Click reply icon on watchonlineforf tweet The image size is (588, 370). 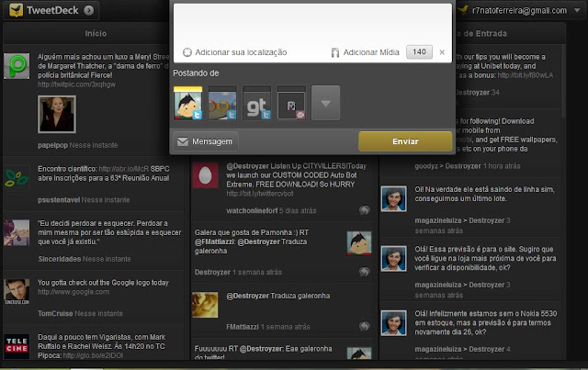click(x=364, y=210)
